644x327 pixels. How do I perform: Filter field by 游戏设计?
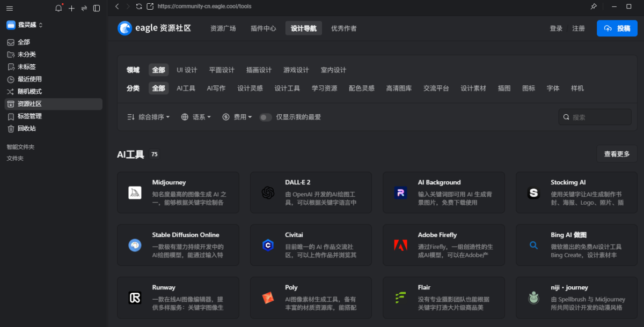(296, 70)
